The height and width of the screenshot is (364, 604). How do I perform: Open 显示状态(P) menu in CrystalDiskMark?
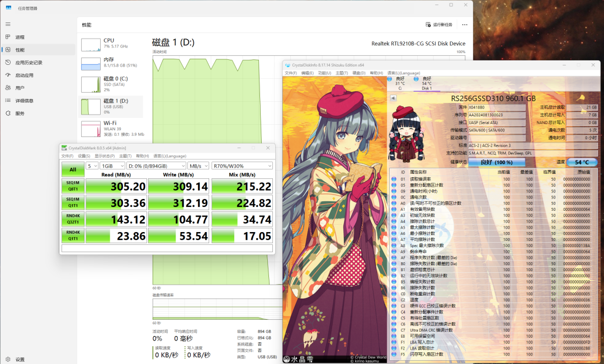click(x=105, y=156)
